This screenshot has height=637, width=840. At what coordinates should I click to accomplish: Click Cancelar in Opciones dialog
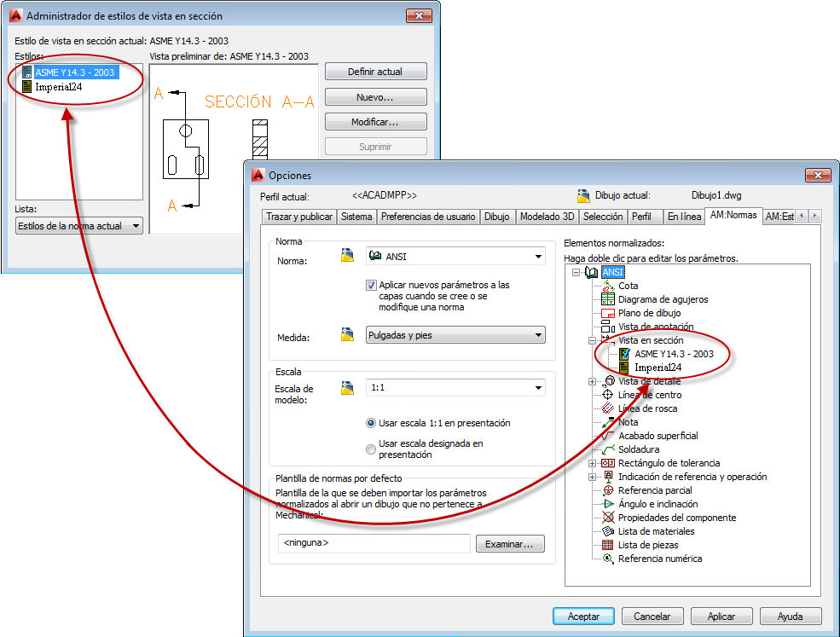tap(652, 616)
